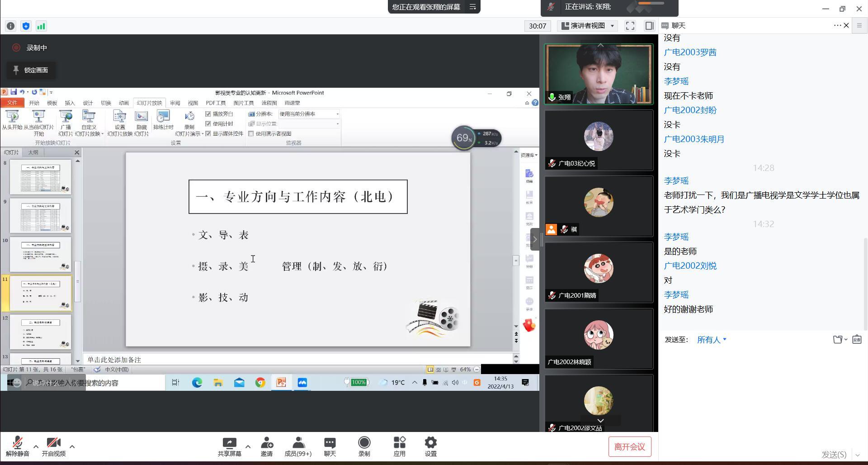Click the network signal status icon
868x465 pixels.
tap(41, 26)
